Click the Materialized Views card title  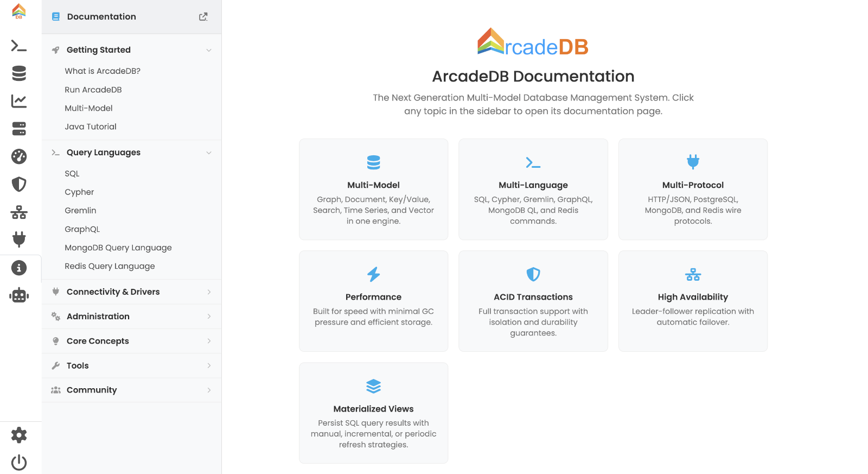[x=374, y=409]
